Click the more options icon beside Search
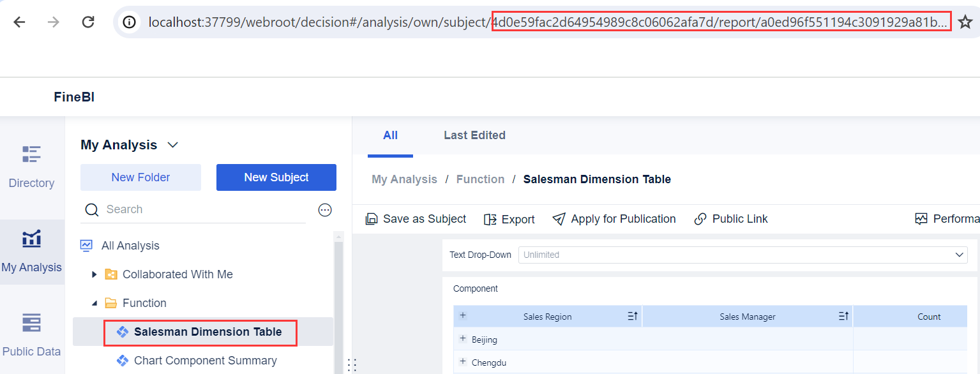 pos(325,210)
